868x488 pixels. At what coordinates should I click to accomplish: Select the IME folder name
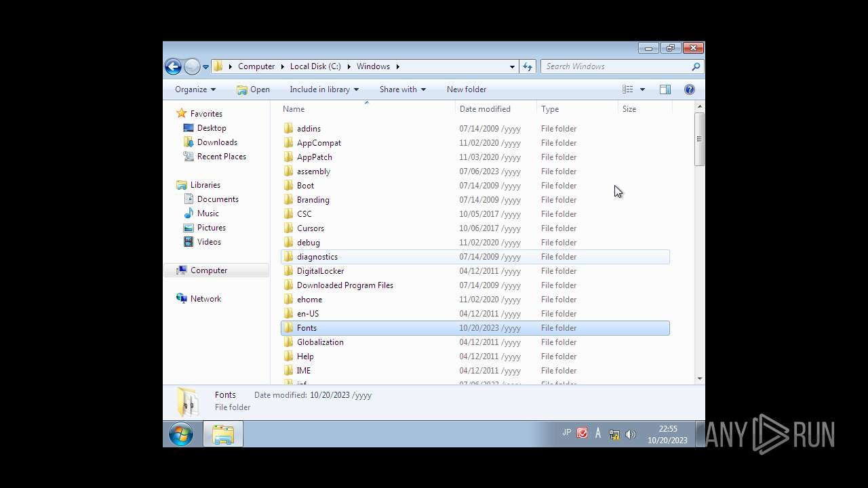(x=304, y=371)
